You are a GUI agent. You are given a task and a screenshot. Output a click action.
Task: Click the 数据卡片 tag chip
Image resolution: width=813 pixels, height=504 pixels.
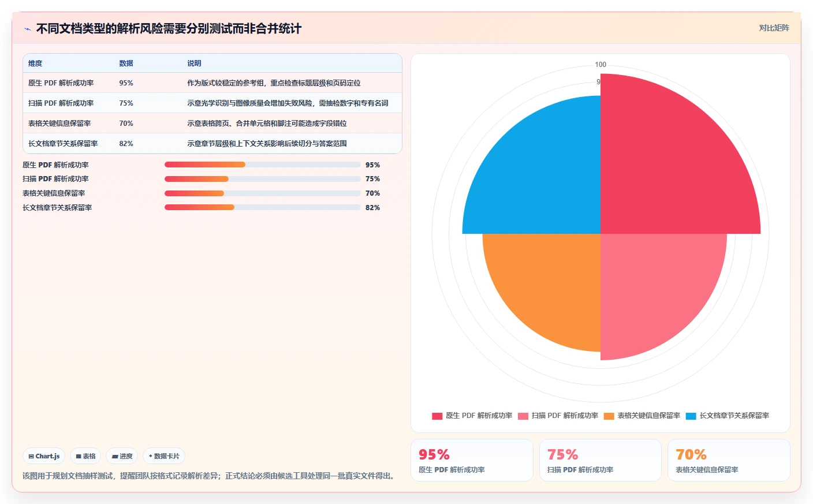[x=164, y=456]
